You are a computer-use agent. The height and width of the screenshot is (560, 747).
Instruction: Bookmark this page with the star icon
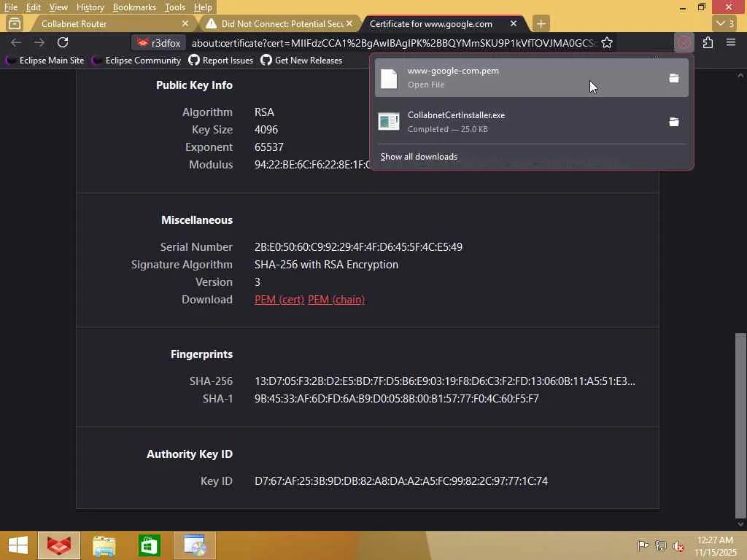(606, 43)
